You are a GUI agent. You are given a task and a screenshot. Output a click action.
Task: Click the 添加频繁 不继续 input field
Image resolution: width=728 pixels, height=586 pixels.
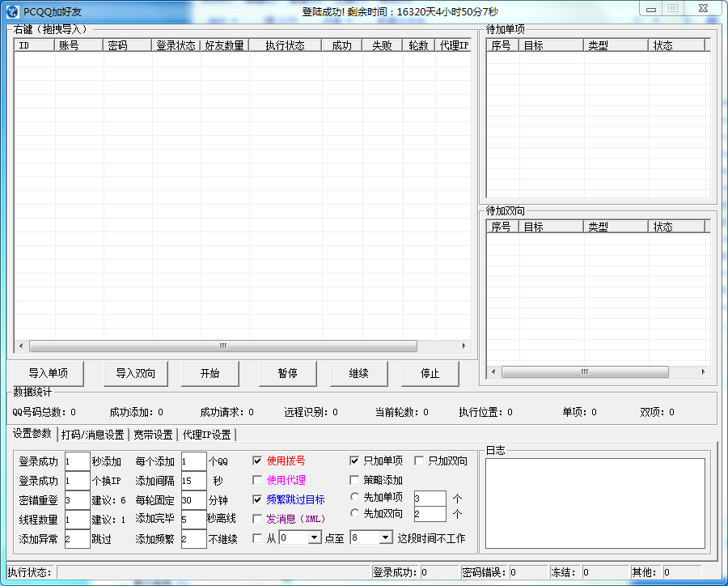click(193, 539)
